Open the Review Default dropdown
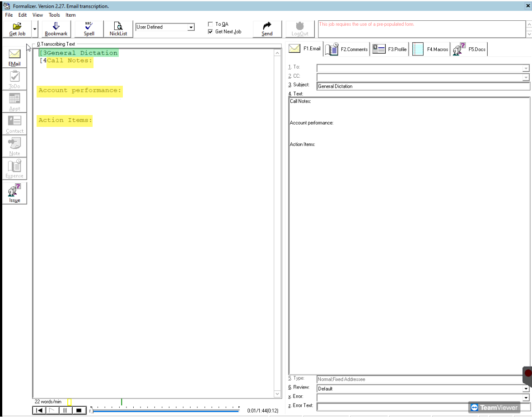Image resolution: width=532 pixels, height=418 pixels. click(526, 389)
